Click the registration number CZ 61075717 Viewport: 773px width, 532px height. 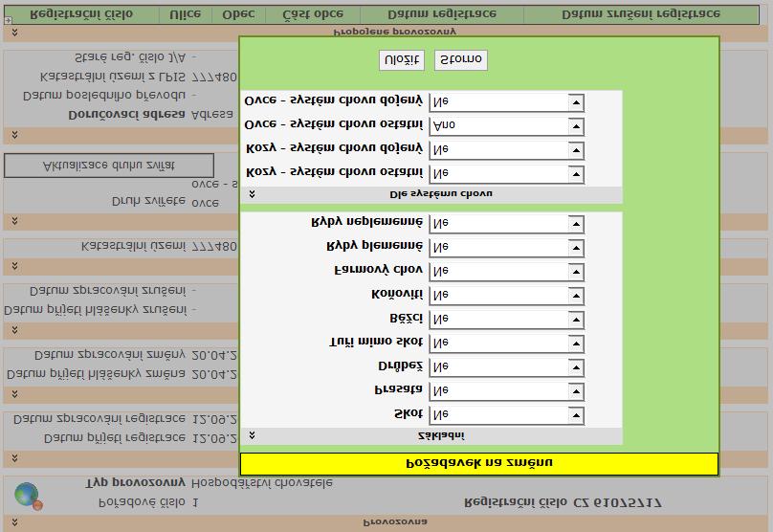pos(617,503)
